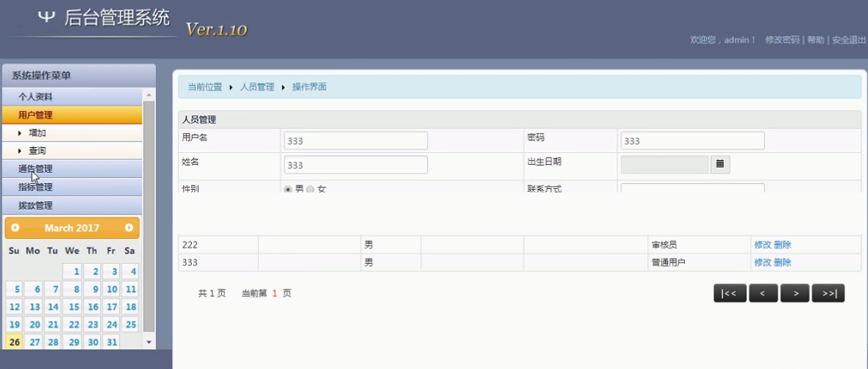Click current page number 1

pyautogui.click(x=275, y=293)
